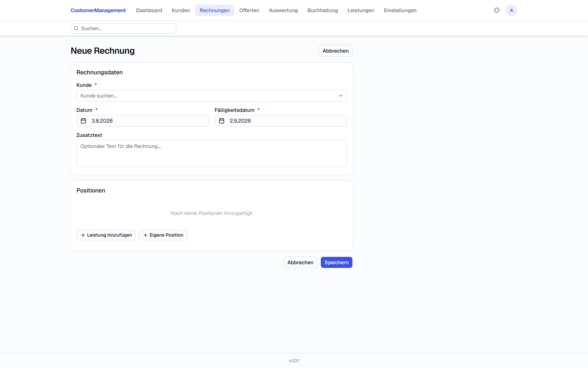The width and height of the screenshot is (588, 368).
Task: Save the invoice with Speichern
Action: pyautogui.click(x=336, y=262)
